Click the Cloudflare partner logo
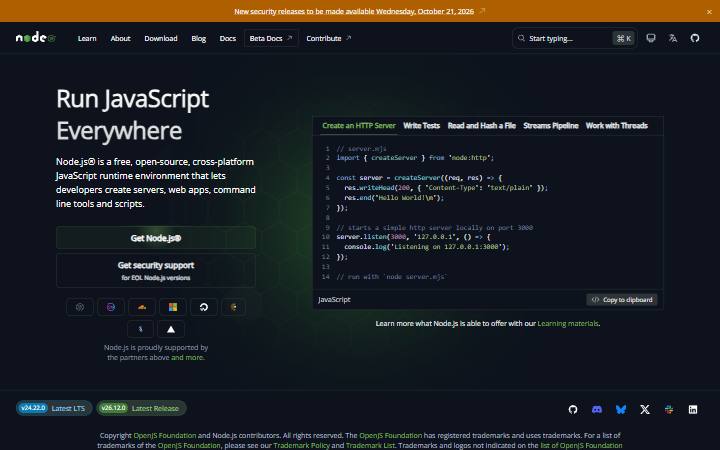 point(142,307)
